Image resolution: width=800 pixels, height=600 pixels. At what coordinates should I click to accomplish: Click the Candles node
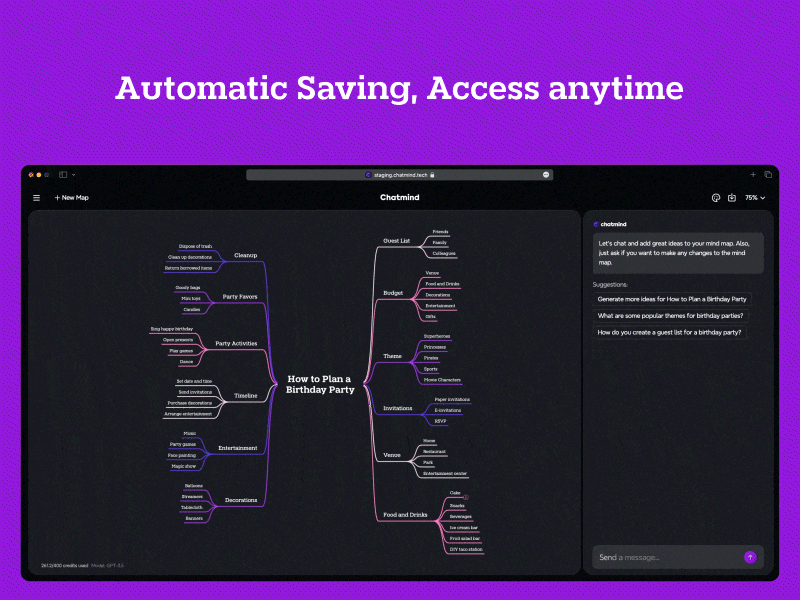point(192,310)
